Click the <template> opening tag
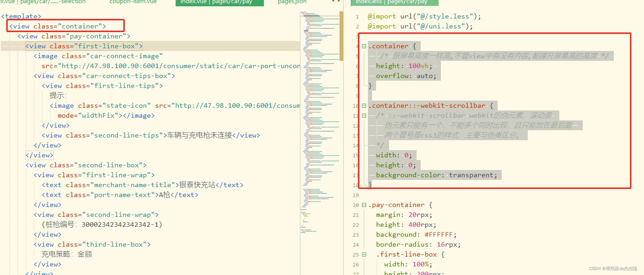Viewport: 644px width, 275px height. [x=21, y=16]
